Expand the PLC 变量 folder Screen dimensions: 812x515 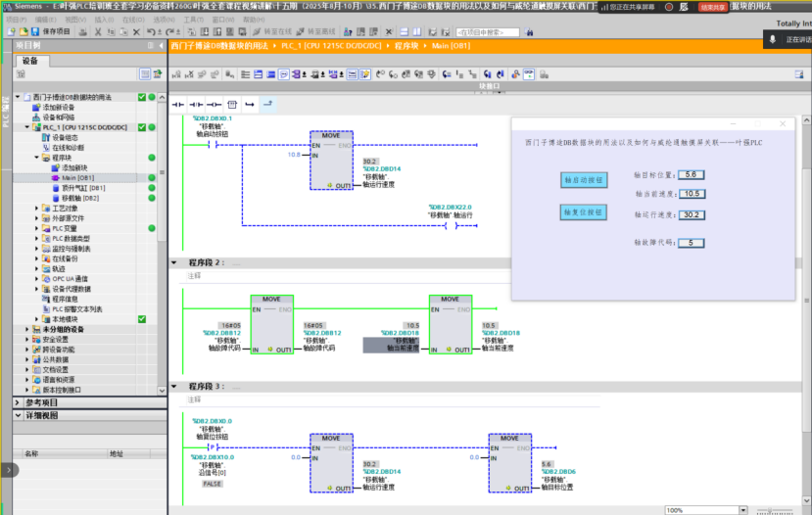[37, 228]
